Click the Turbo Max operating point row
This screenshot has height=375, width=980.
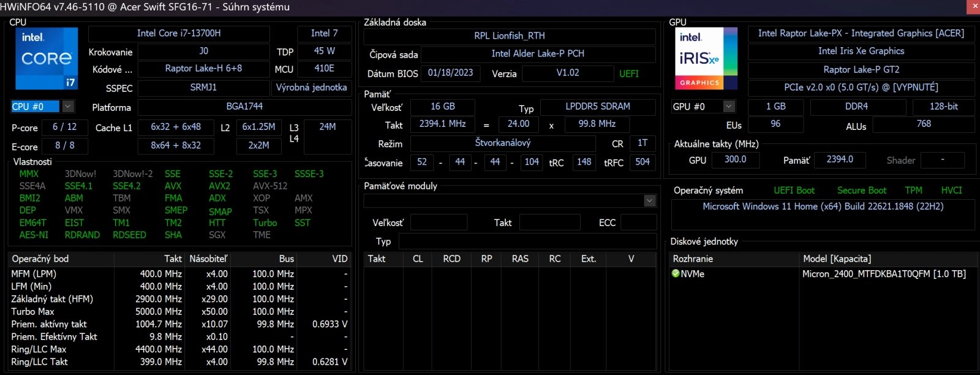(x=179, y=311)
